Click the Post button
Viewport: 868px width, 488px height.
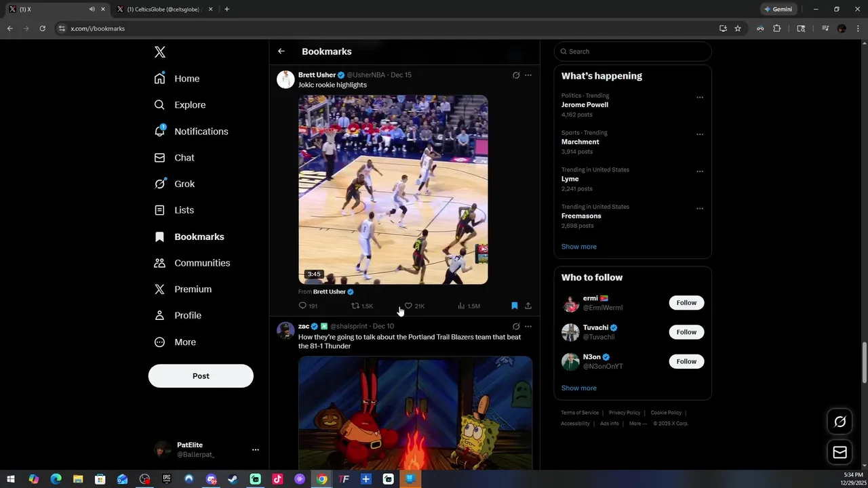201,376
